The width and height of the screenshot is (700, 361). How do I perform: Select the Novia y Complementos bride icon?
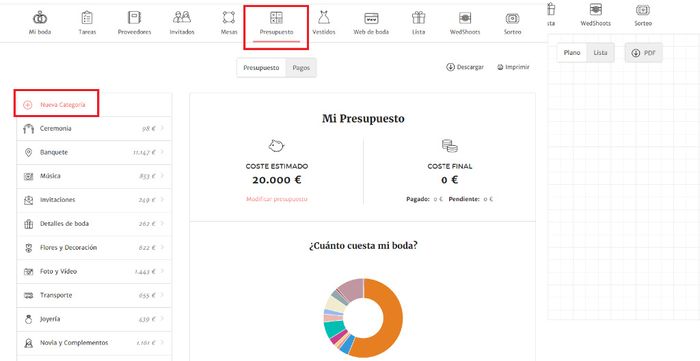coord(28,343)
